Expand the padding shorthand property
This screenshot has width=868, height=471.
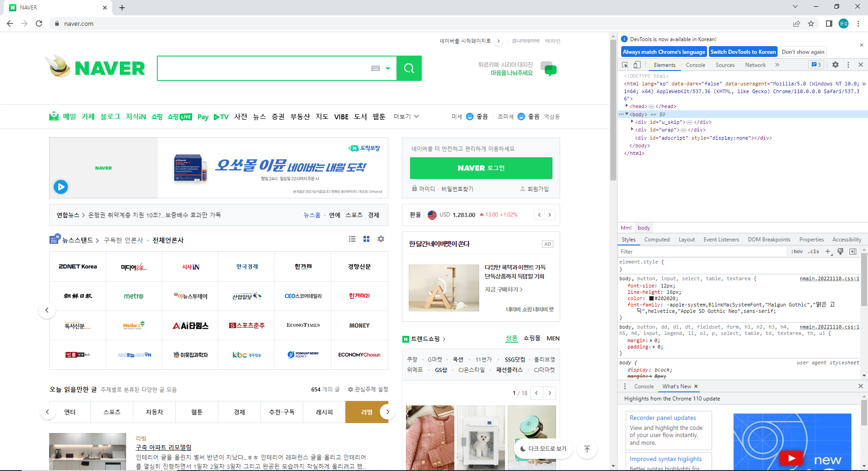654,347
